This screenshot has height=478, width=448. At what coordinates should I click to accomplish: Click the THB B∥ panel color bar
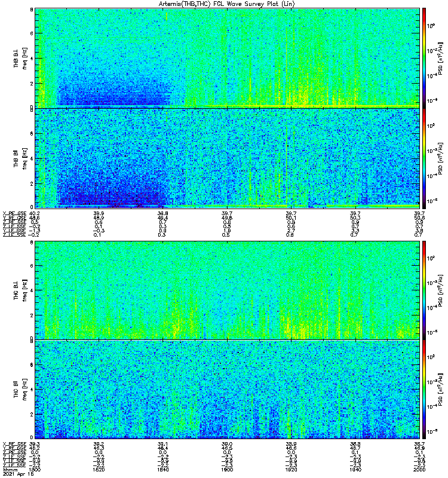(424, 158)
